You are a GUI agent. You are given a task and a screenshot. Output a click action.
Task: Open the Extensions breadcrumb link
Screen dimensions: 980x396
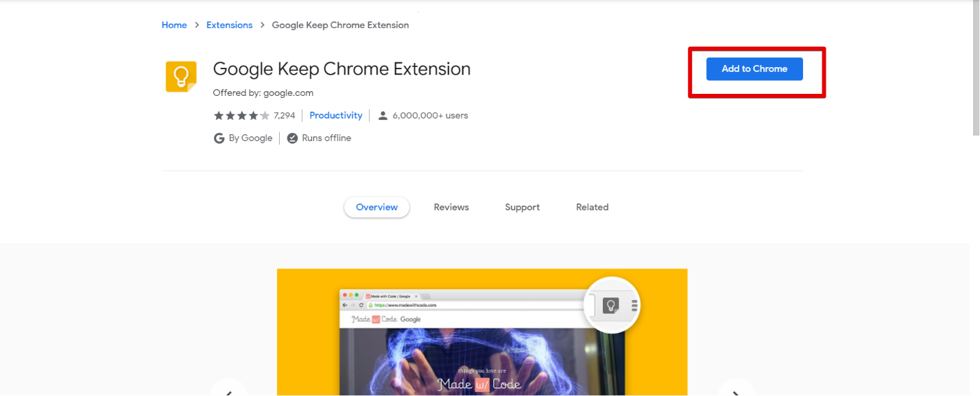[x=229, y=25]
